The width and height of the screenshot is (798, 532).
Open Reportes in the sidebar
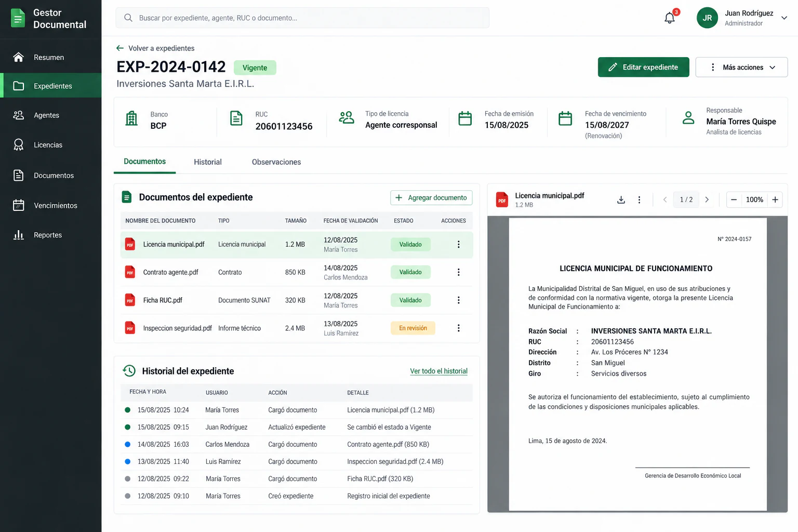pos(50,235)
